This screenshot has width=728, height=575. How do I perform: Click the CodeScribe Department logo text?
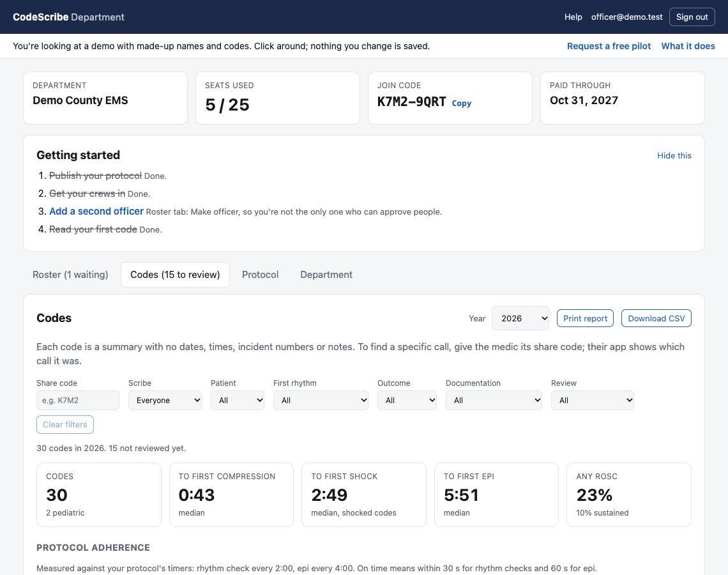click(x=69, y=17)
